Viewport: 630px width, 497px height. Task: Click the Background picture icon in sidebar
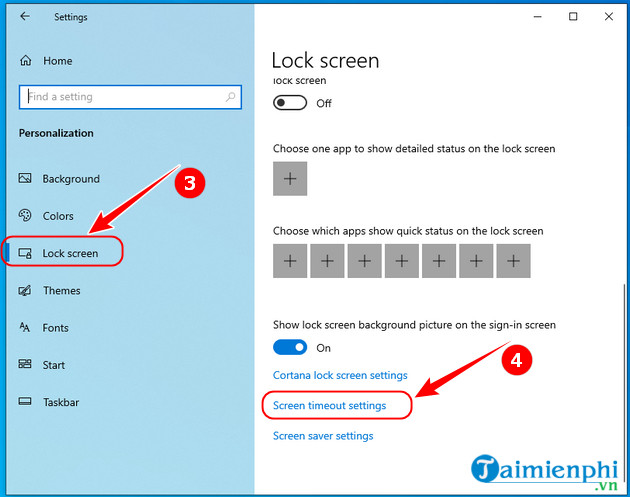(26, 179)
